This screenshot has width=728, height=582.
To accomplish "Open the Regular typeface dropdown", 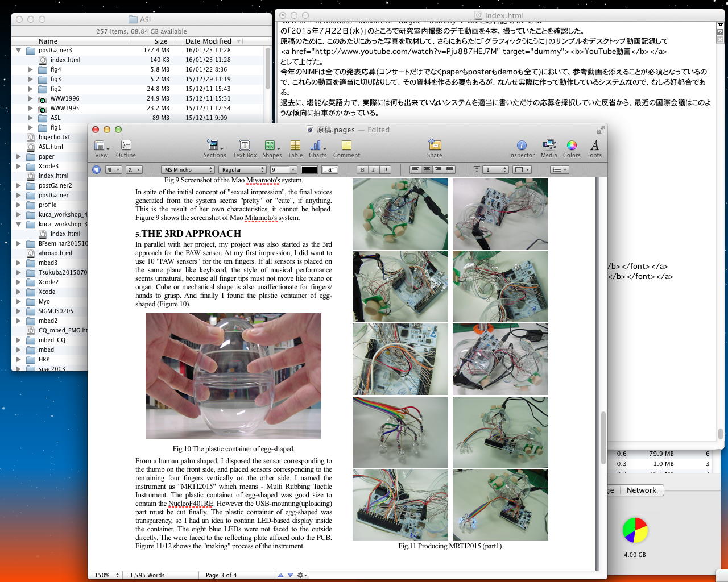I will click(x=242, y=169).
